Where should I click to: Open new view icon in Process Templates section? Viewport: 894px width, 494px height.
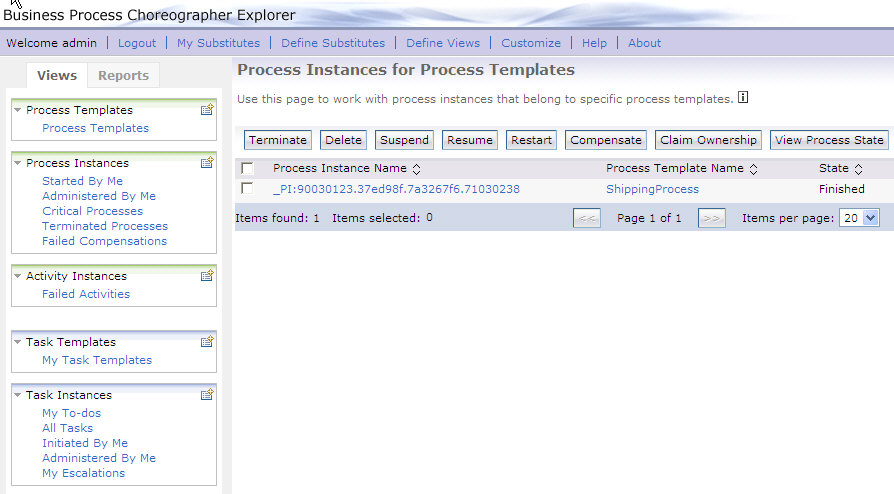pos(207,110)
